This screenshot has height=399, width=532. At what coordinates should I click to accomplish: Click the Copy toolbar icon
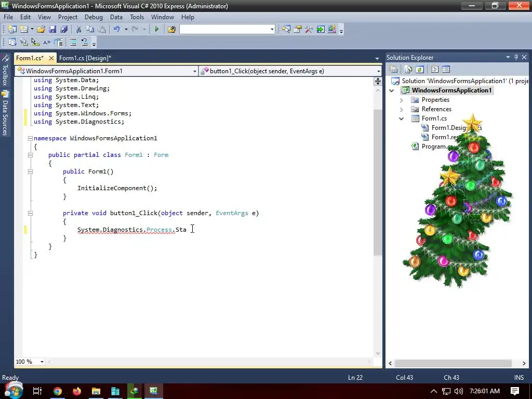pyautogui.click(x=90, y=29)
